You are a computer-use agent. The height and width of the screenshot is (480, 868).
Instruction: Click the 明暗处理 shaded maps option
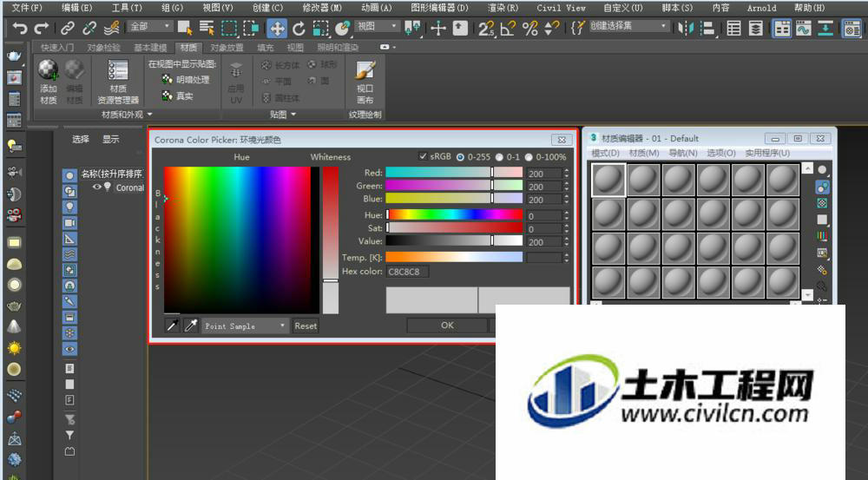click(186, 80)
